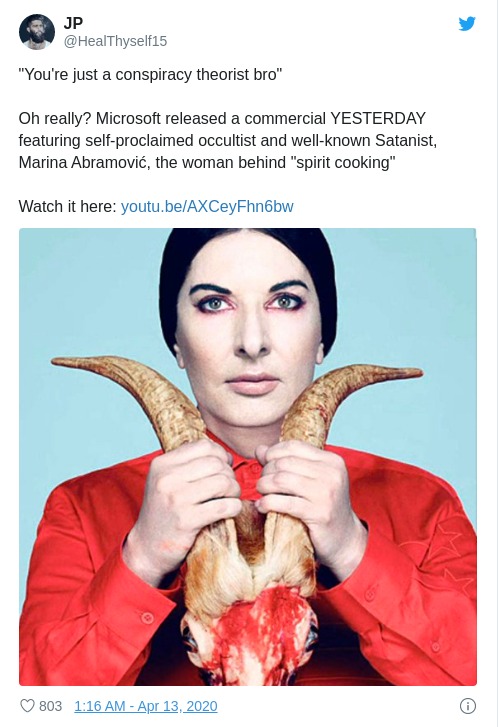The height and width of the screenshot is (727, 499).
Task: Open the 1:16 AM - Apr 13, 2020 timestamp
Action: (x=146, y=706)
